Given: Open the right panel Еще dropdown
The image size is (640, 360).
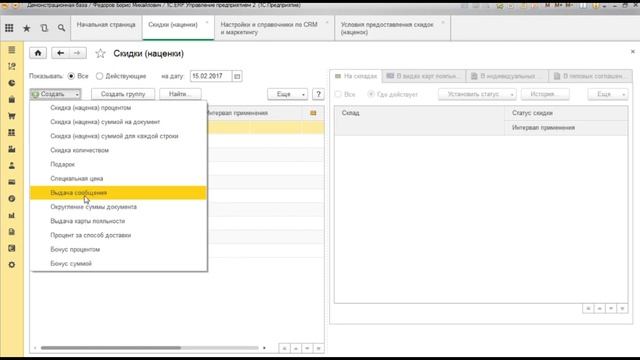Looking at the screenshot, I should point(608,94).
